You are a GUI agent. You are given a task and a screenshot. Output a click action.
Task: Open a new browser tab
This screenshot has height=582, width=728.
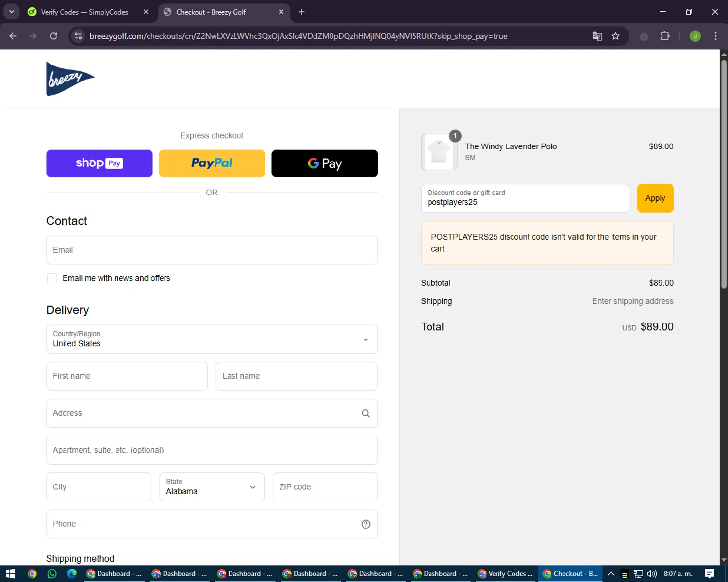point(301,12)
